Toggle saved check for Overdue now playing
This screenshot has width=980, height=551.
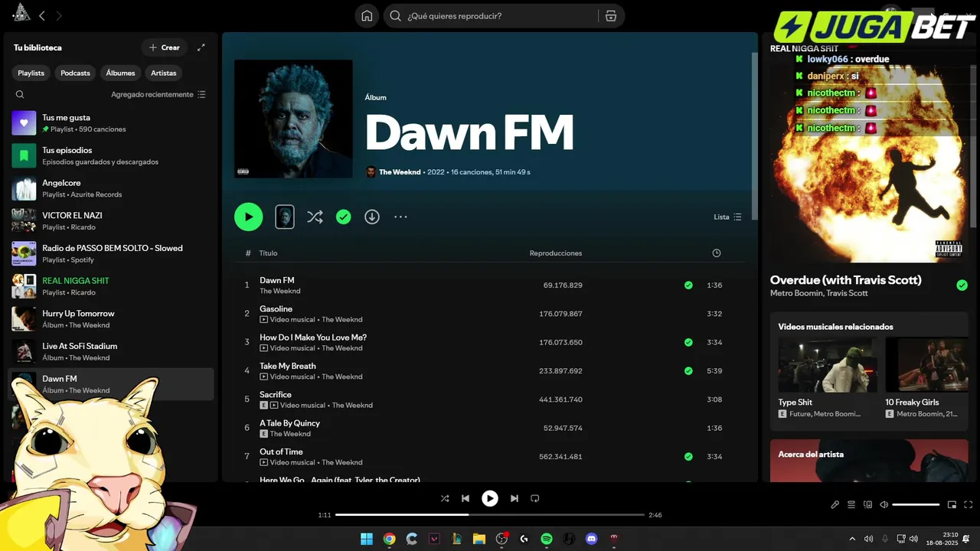tap(962, 285)
